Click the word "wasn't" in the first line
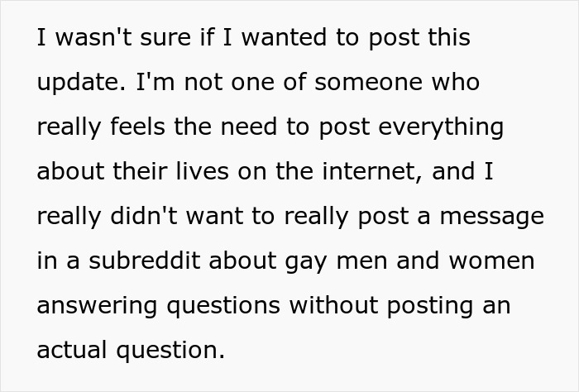Image resolution: width=579 pixels, height=392 pixels. pyautogui.click(x=90, y=39)
